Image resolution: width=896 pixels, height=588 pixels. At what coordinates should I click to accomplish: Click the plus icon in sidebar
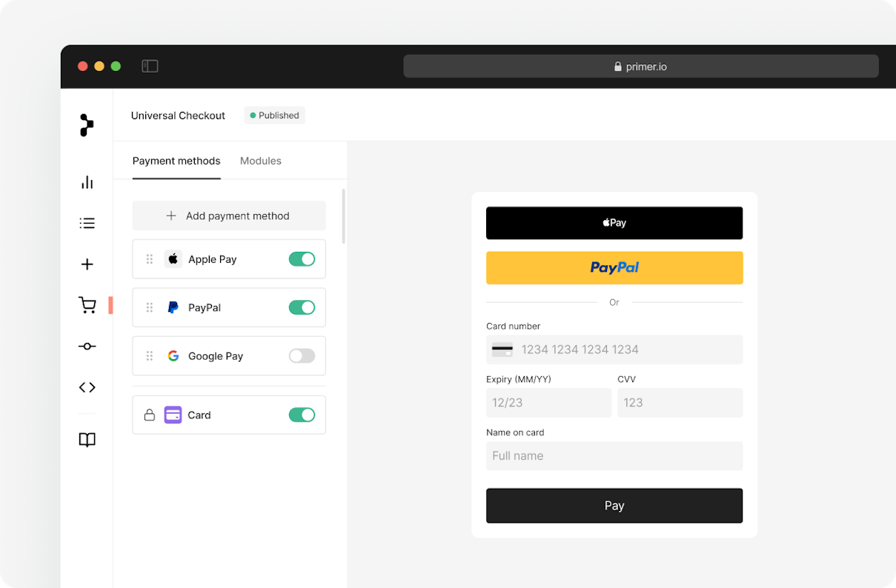87,264
